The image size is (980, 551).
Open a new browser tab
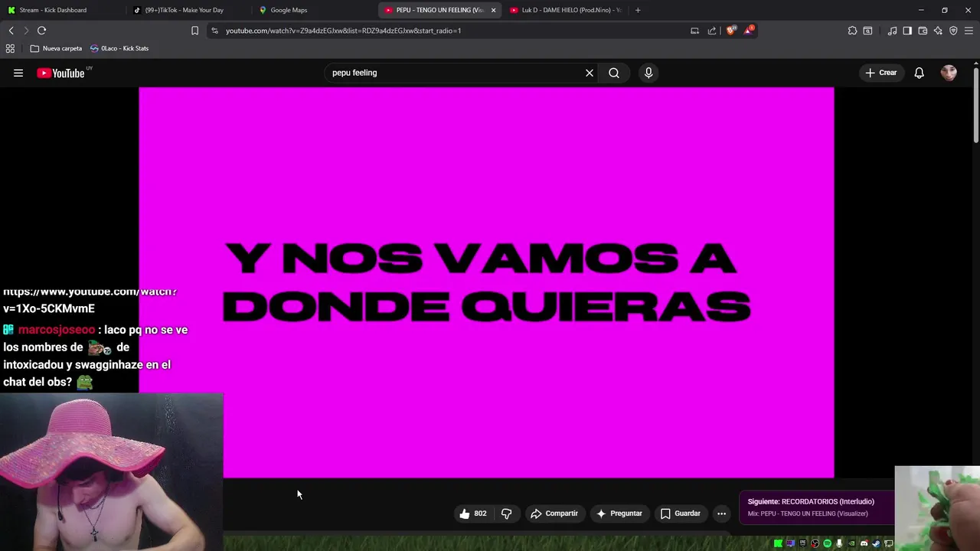[638, 10]
